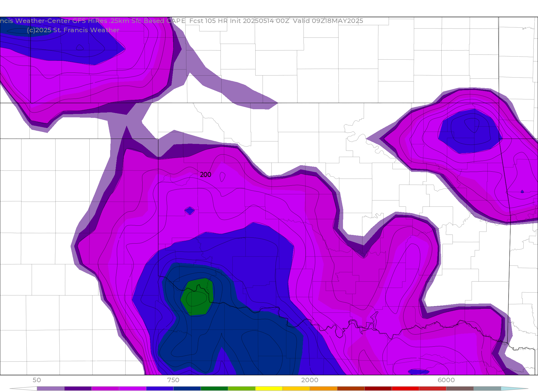Click the dark purple legend swatch
Image resolution: width=538 pixels, height=392 pixels.
78,389
